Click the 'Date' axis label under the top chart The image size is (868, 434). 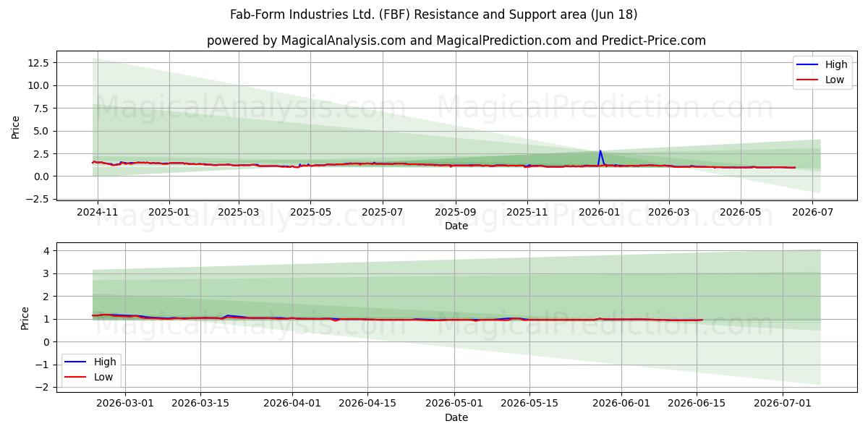coord(456,226)
